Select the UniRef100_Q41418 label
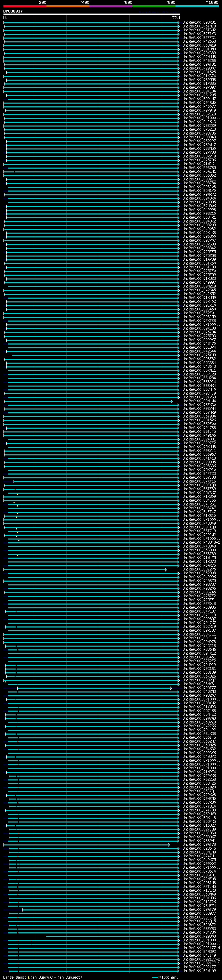This screenshot has height=980, width=222. (x=199, y=459)
